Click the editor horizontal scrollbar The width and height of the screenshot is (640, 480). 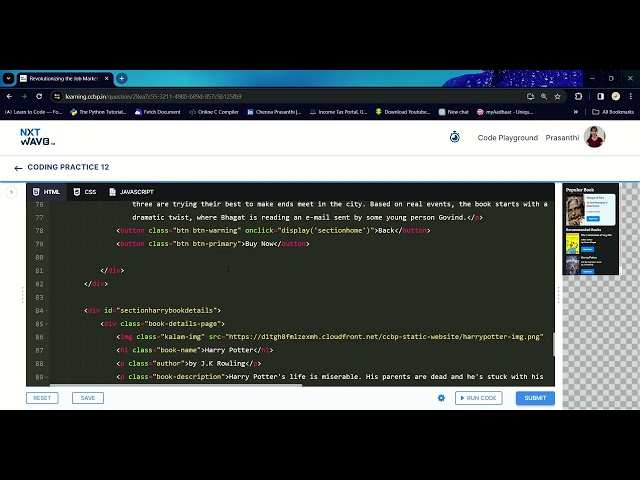tap(176, 384)
